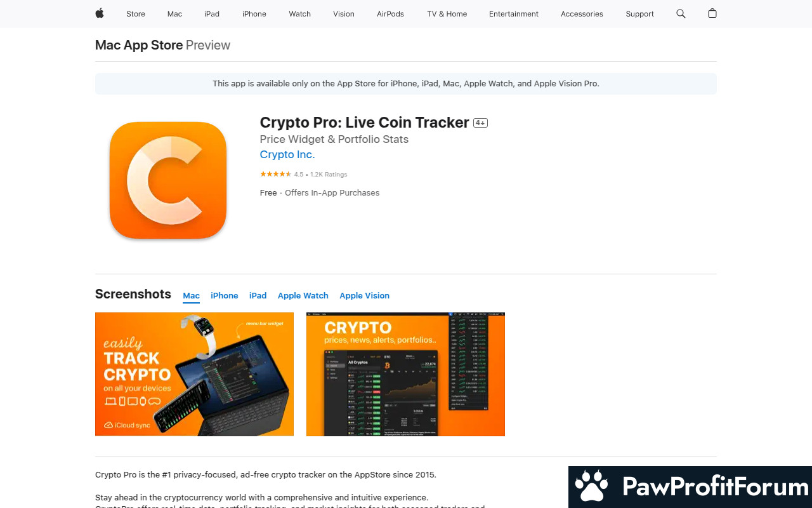Click the 4+ age rating badge

point(480,123)
